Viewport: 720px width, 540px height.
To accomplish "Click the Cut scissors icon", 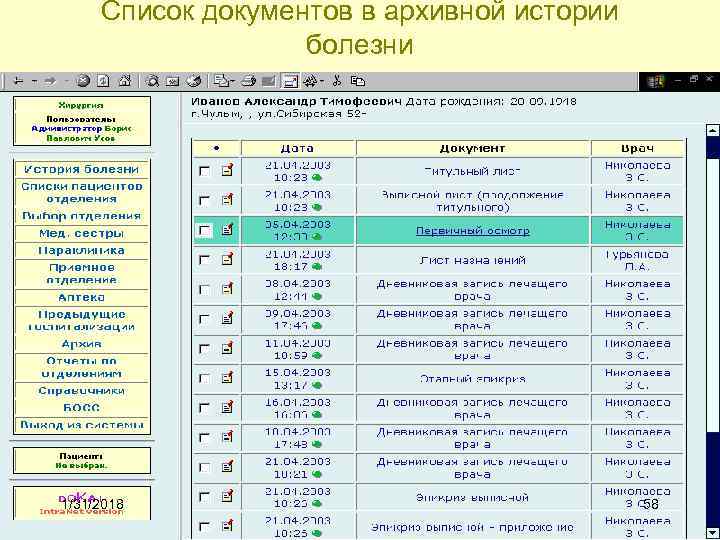I will pyautogui.click(x=337, y=81).
